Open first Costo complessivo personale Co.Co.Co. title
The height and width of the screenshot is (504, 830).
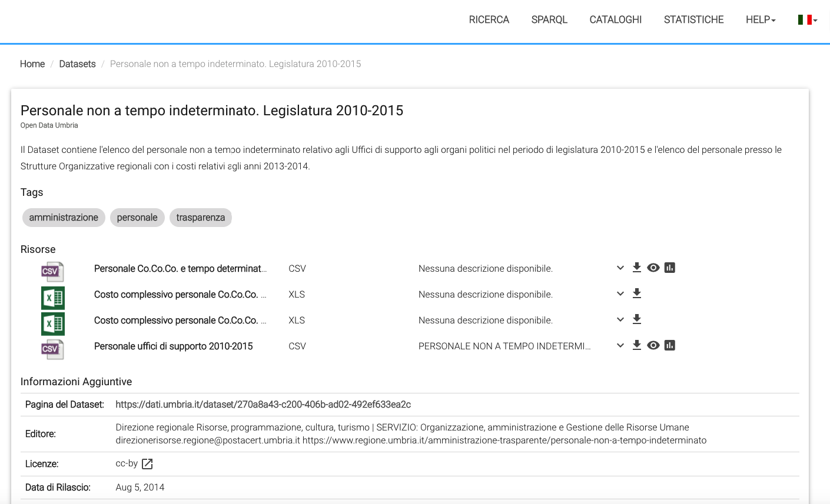(181, 295)
